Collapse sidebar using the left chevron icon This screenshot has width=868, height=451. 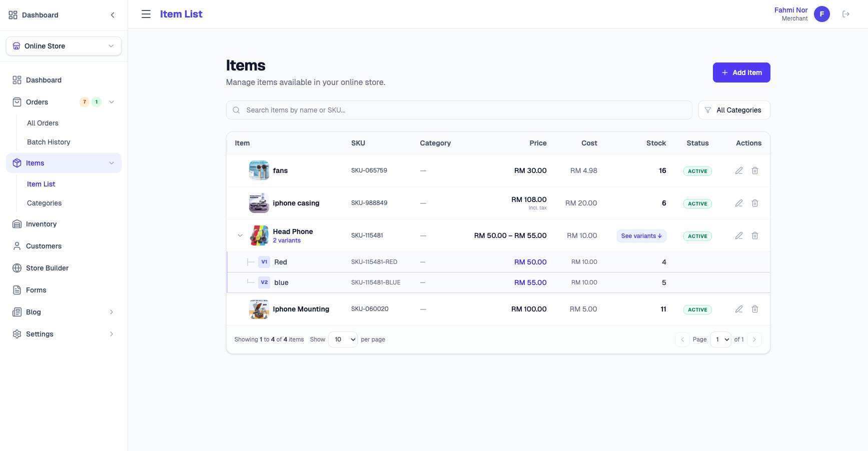113,15
